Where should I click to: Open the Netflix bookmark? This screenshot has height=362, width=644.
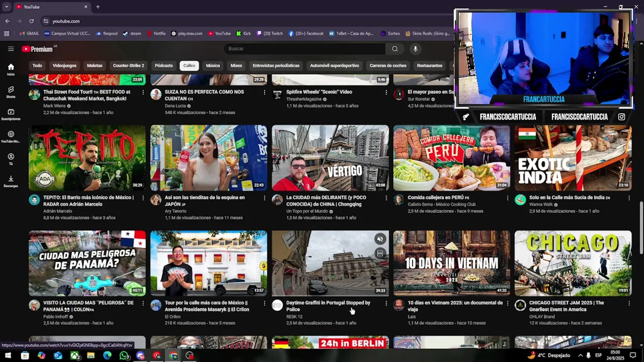click(x=156, y=34)
